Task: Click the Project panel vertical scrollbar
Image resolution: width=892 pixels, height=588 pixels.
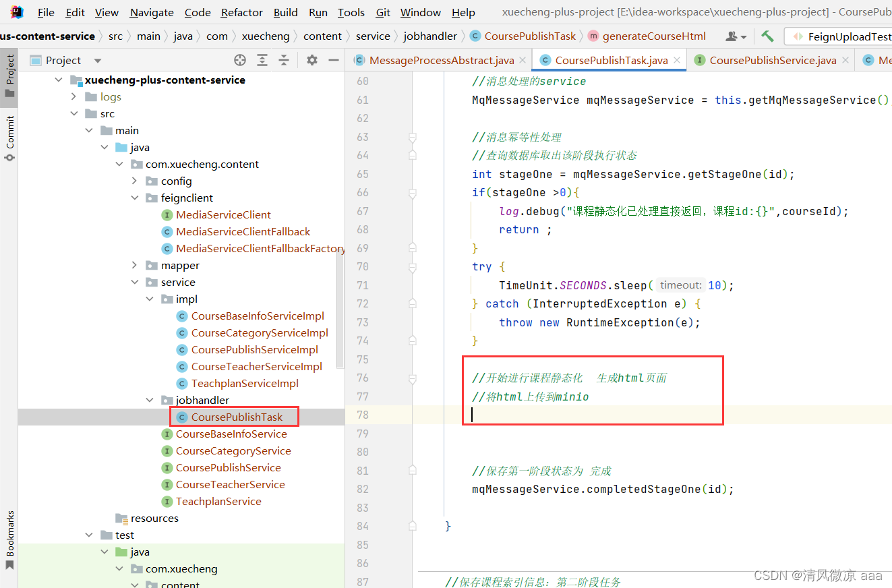Action: coord(340,311)
